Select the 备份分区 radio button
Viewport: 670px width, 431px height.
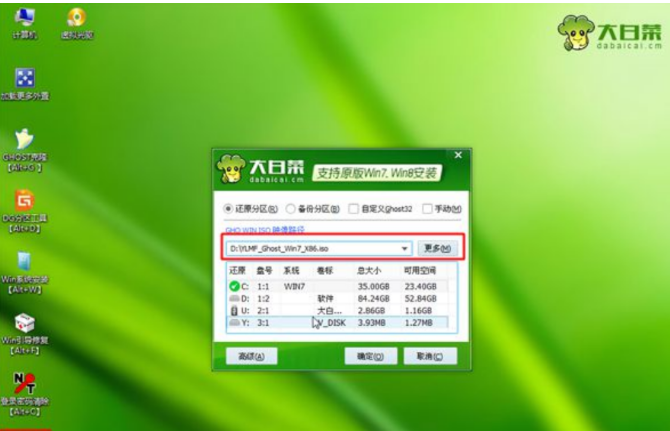click(x=291, y=209)
